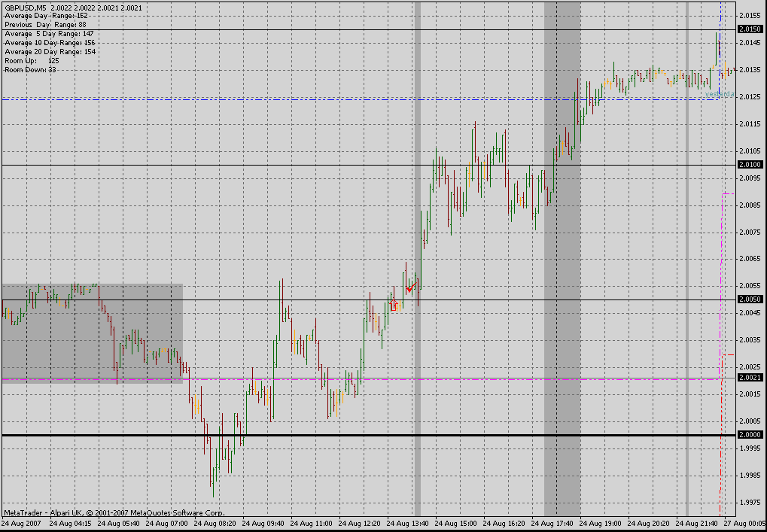767x532 pixels.
Task: Click the '24 Aug 2007' date label
Action: 23,523
